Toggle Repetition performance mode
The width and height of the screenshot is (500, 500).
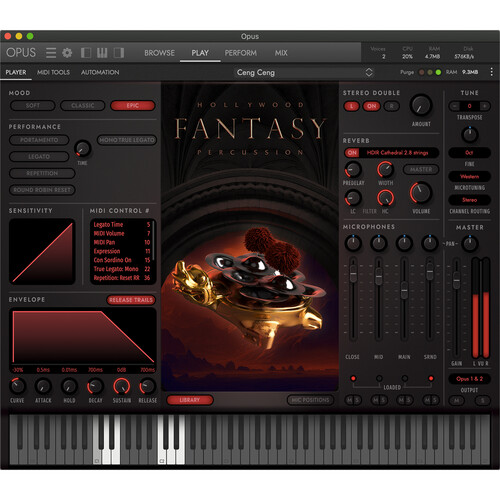coord(42,173)
